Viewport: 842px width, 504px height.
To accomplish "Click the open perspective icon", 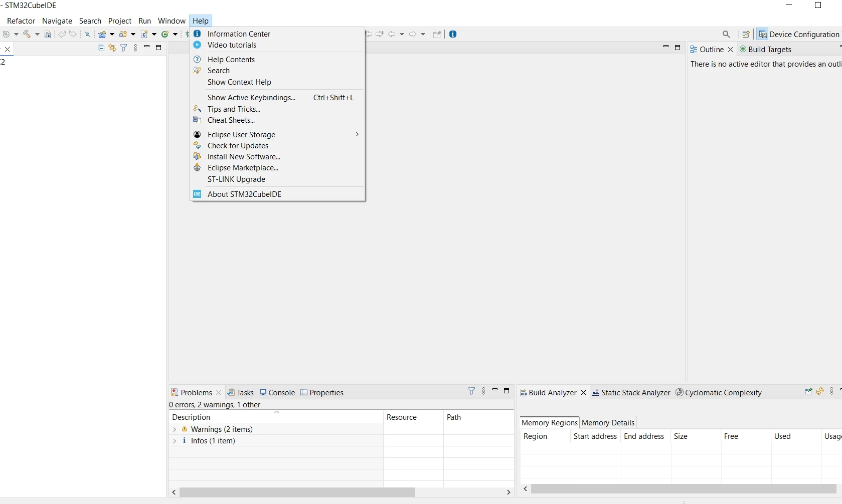I will [746, 35].
